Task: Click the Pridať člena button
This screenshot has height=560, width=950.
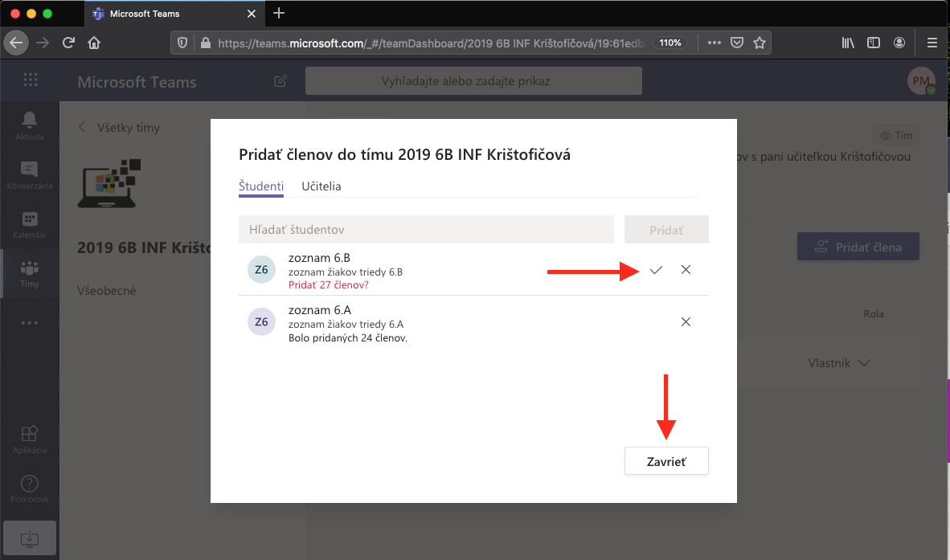Action: tap(858, 247)
